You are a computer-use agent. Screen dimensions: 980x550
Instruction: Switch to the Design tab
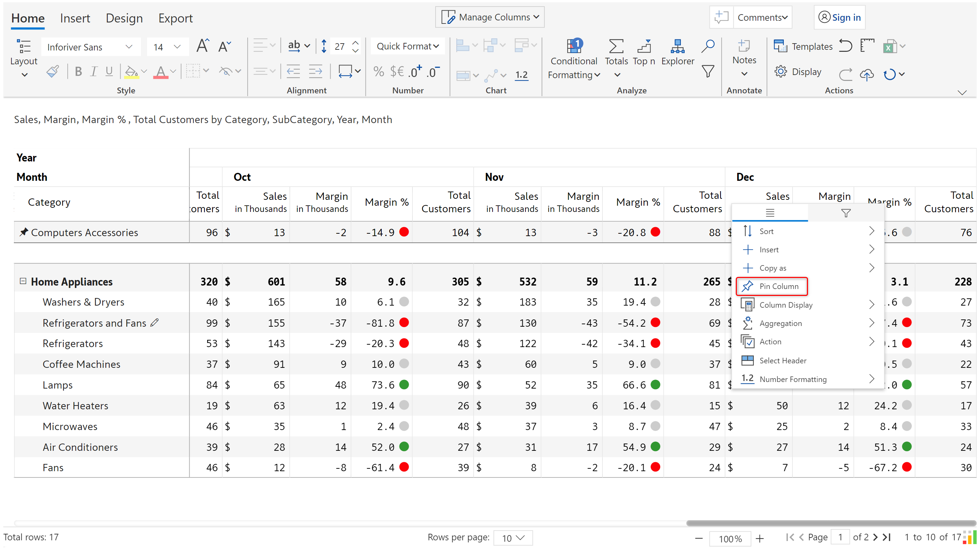point(124,18)
